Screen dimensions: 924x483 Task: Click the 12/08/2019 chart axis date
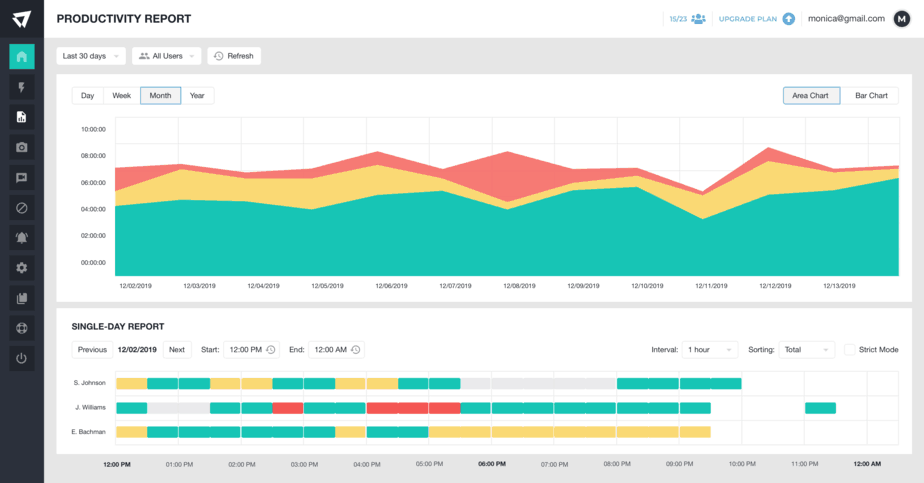(519, 286)
